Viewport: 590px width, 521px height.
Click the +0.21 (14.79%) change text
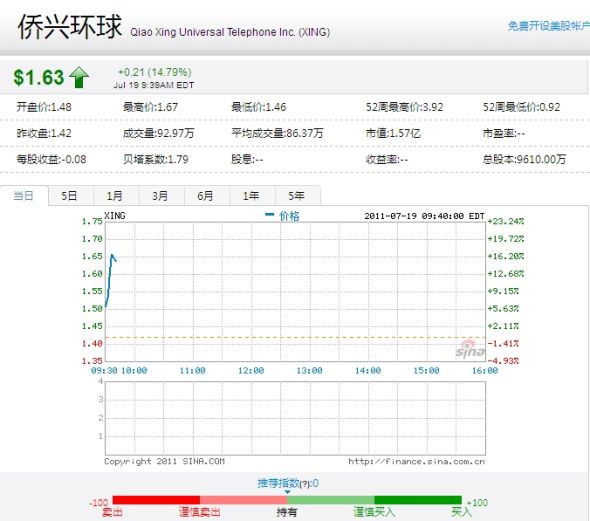pyautogui.click(x=155, y=72)
